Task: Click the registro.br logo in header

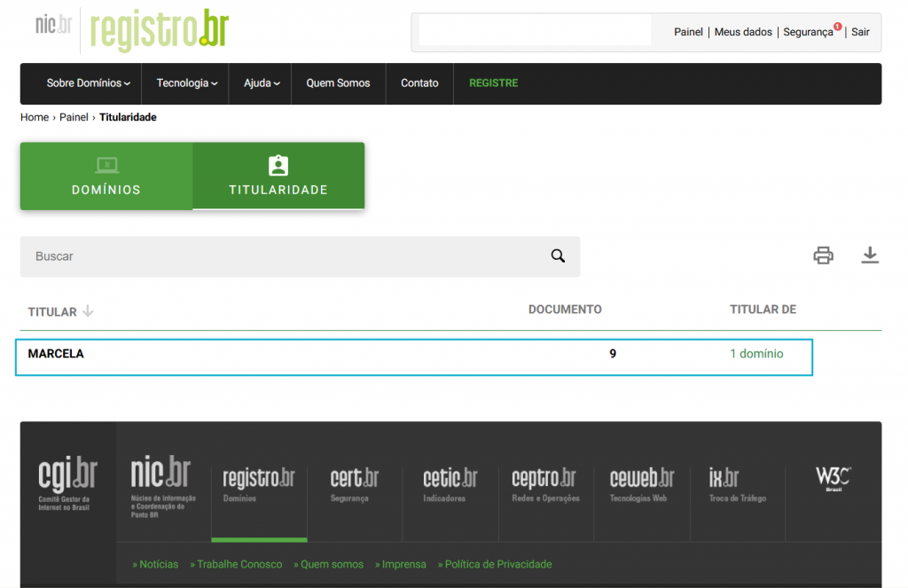Action: (160, 30)
